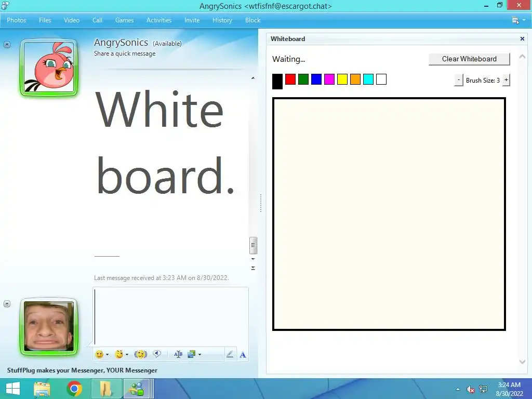Click the background picture icon
The width and height of the screenshot is (532, 399).
pos(191,354)
